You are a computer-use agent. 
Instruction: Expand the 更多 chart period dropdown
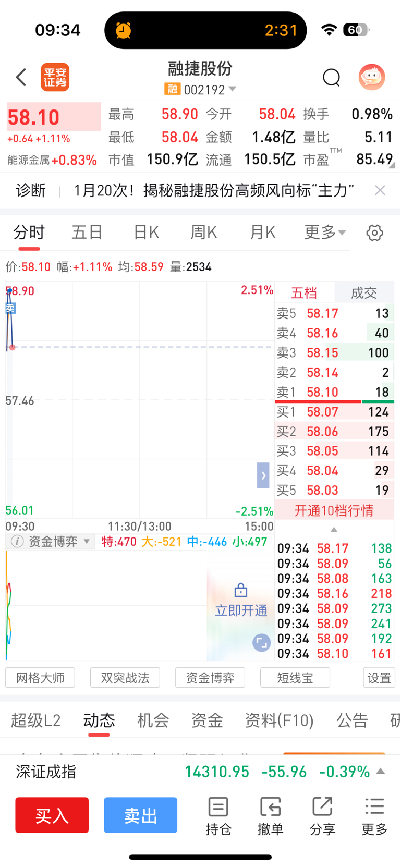pos(325,232)
